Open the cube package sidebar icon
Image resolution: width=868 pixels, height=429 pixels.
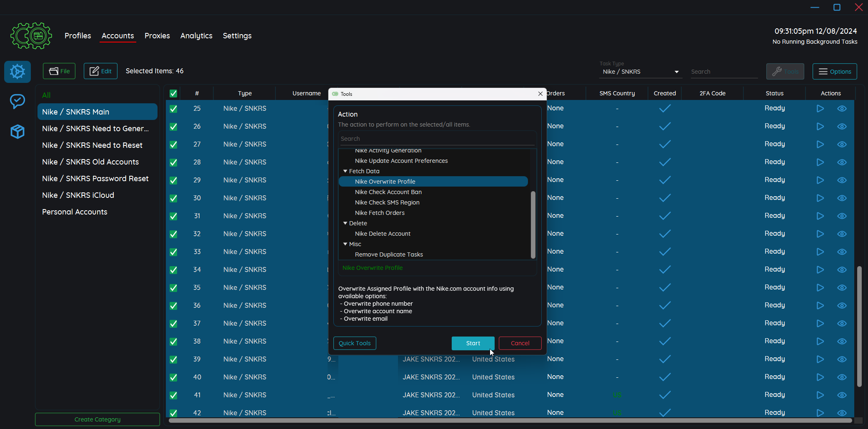point(18,132)
